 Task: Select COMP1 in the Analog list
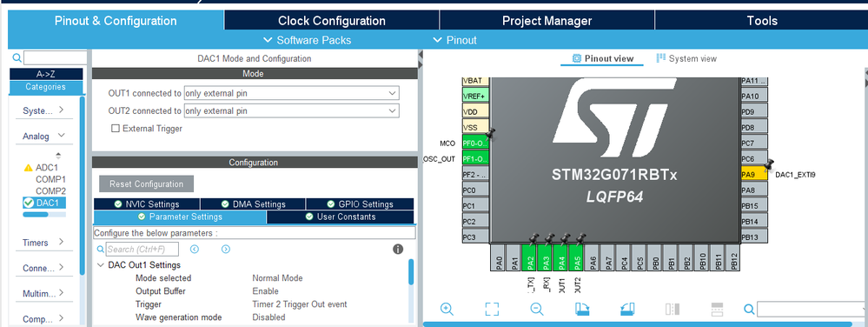(x=51, y=179)
